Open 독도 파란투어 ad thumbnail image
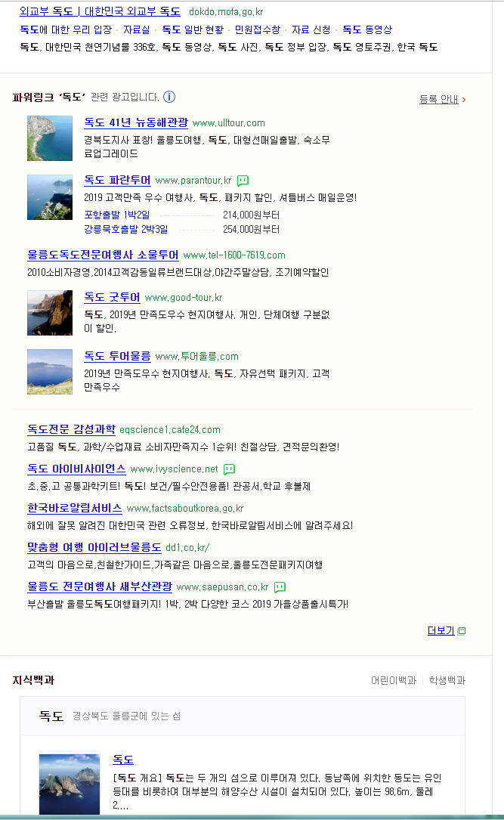Screen dimensions: 504x820 coord(50,197)
